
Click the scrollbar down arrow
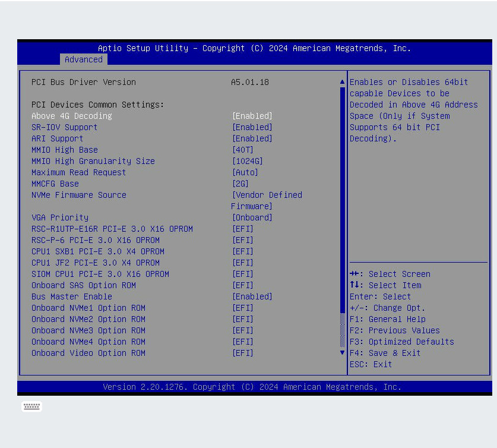tap(342, 352)
